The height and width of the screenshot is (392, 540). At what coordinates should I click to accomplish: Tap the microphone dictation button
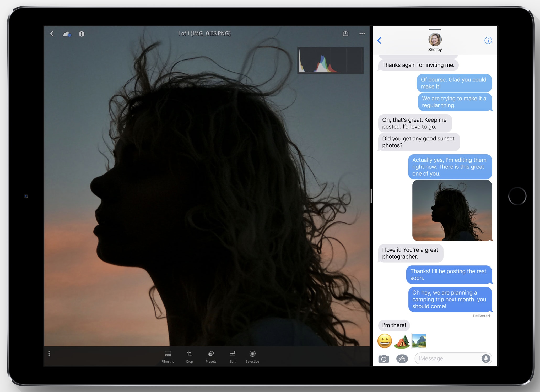(486, 358)
